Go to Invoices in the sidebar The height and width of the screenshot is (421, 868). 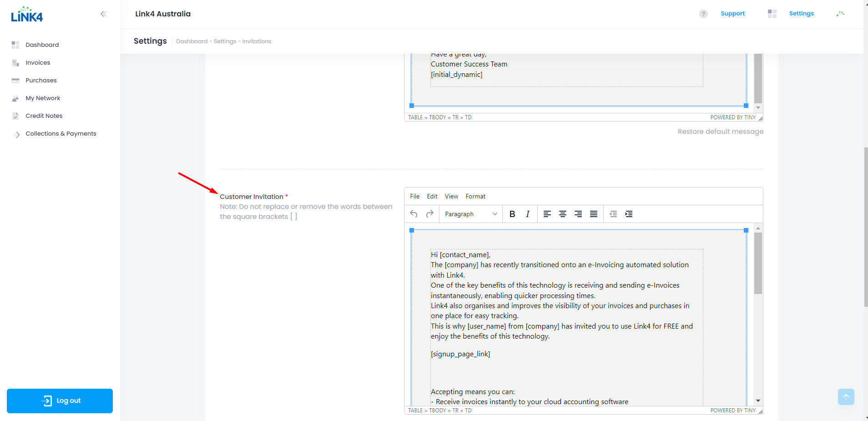click(x=38, y=62)
